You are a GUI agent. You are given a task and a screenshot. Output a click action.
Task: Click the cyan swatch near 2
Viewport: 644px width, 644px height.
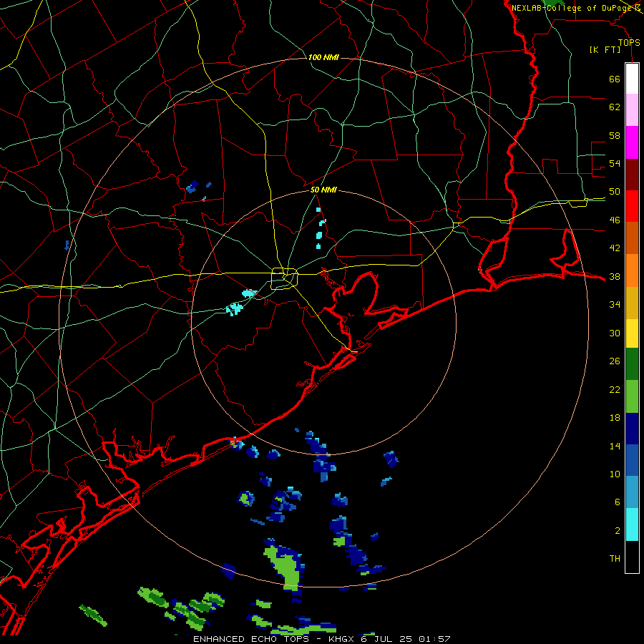(x=632, y=525)
